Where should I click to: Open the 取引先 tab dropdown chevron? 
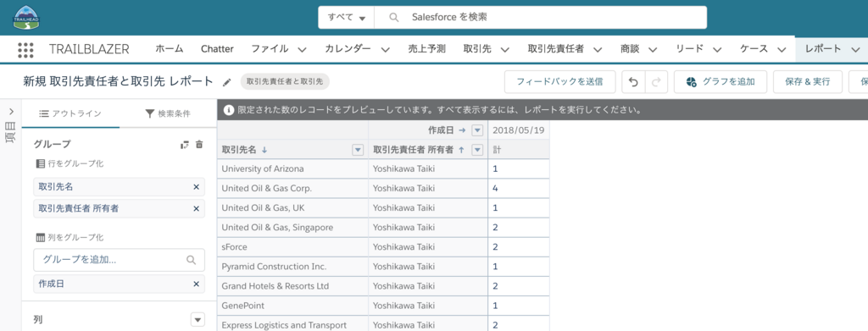pyautogui.click(x=505, y=49)
